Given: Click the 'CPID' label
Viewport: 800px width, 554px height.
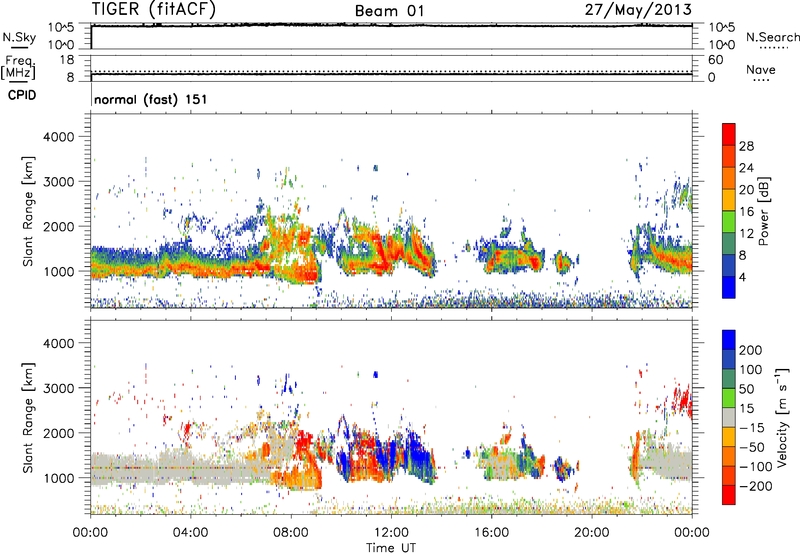Looking at the screenshot, I should (22, 95).
